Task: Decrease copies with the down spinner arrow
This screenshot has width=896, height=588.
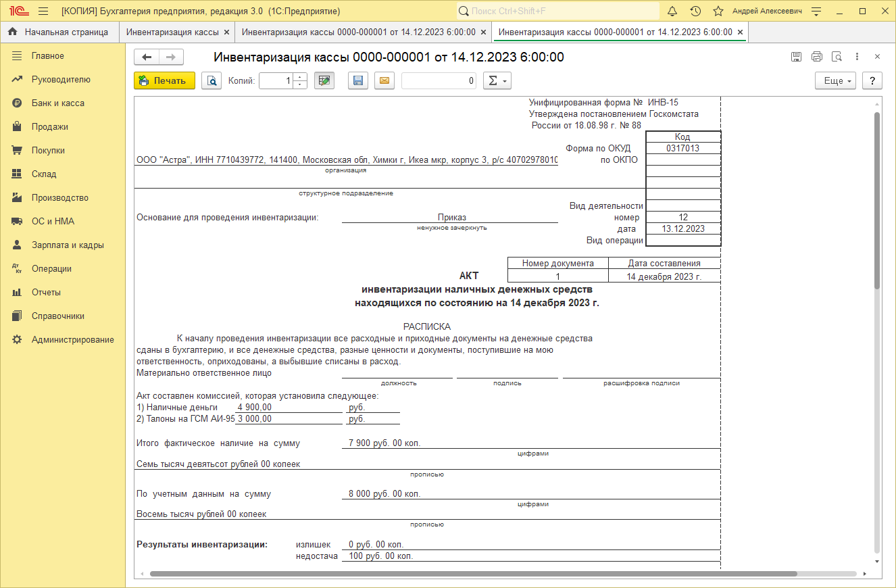Action: (301, 85)
